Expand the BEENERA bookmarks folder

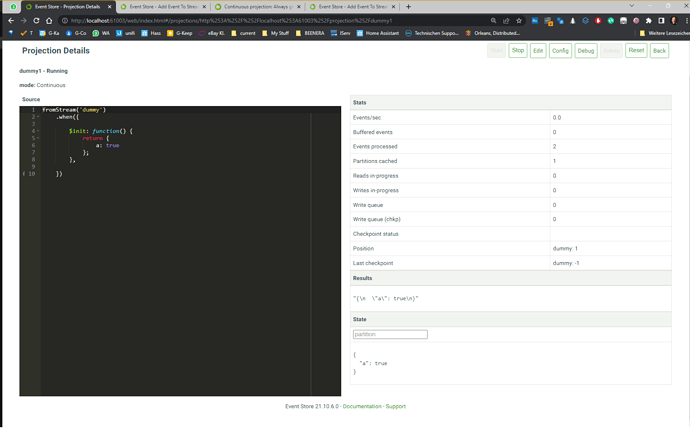(x=310, y=33)
